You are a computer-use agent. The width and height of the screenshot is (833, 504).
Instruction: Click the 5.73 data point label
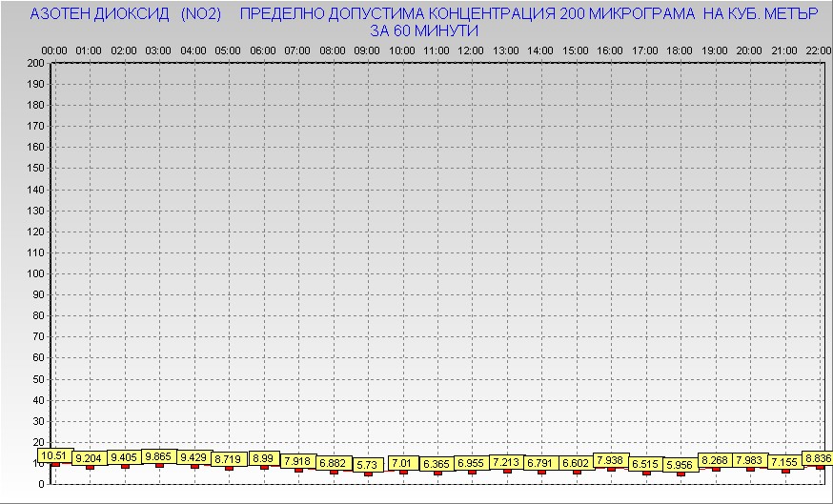pos(368,464)
